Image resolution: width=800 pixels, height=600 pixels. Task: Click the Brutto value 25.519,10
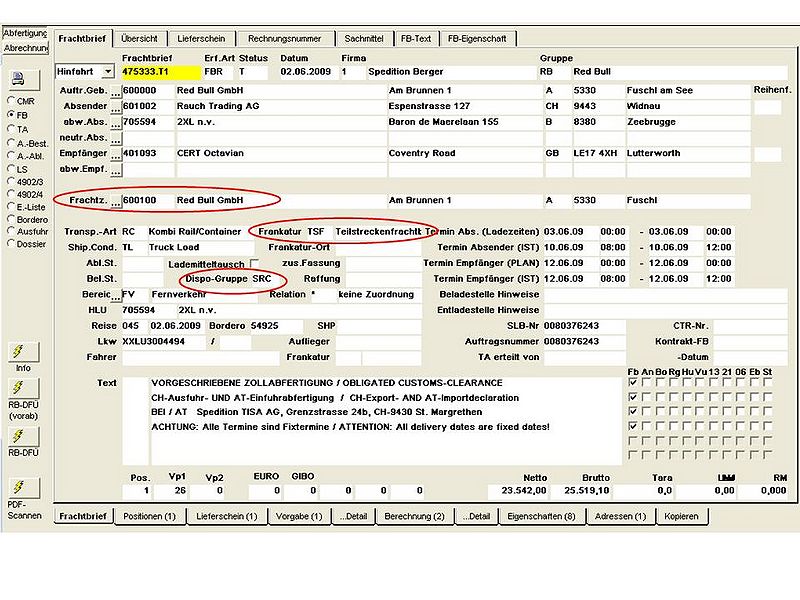coord(585,491)
